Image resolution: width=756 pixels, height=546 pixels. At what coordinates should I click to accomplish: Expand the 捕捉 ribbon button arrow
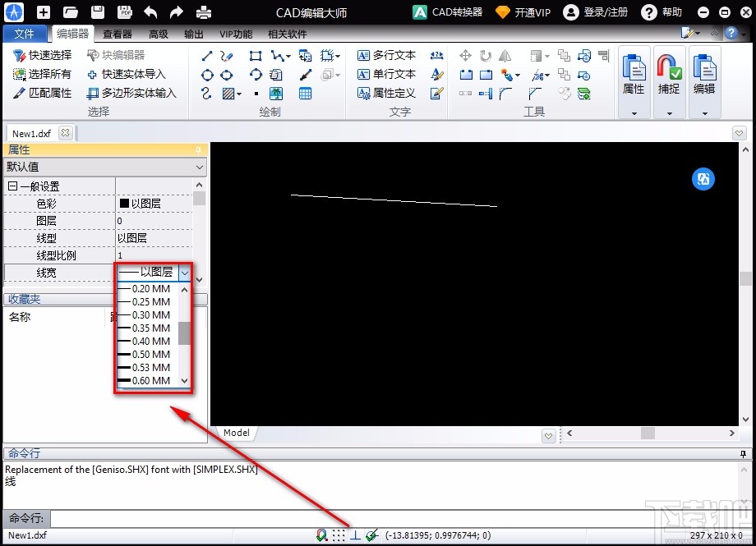coord(669,114)
